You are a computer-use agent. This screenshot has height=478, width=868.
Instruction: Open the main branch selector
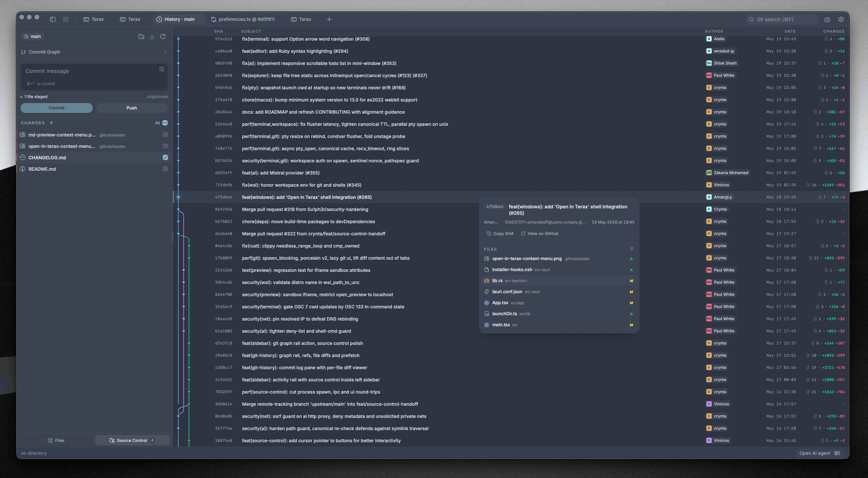point(32,37)
